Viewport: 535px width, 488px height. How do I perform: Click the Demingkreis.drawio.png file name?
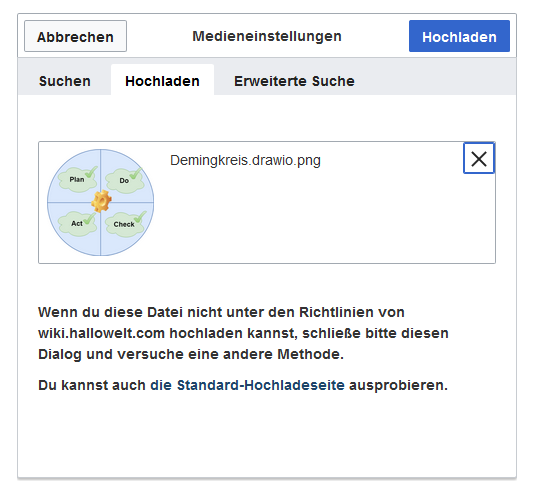pos(245,160)
